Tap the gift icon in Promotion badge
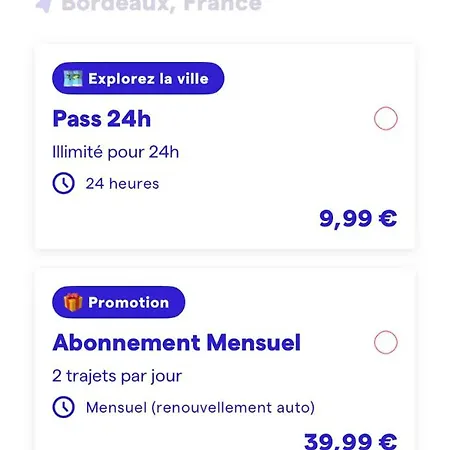This screenshot has height=450, width=450. point(73,302)
